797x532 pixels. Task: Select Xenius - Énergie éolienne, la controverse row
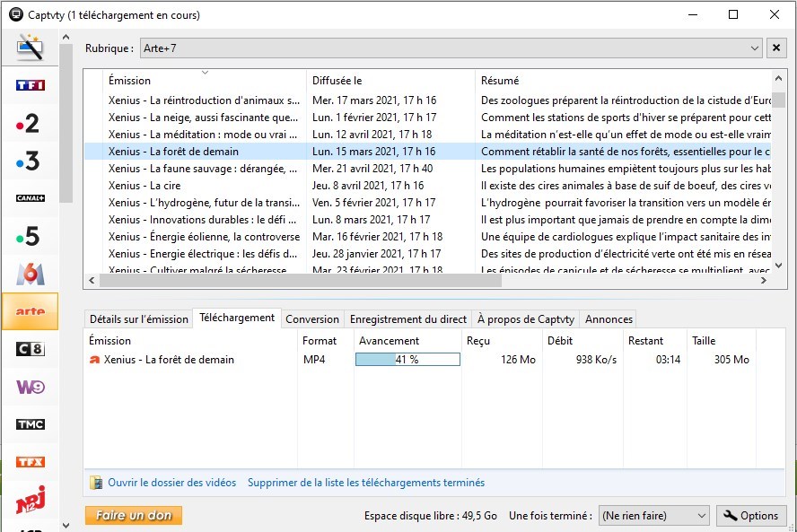tap(427, 236)
